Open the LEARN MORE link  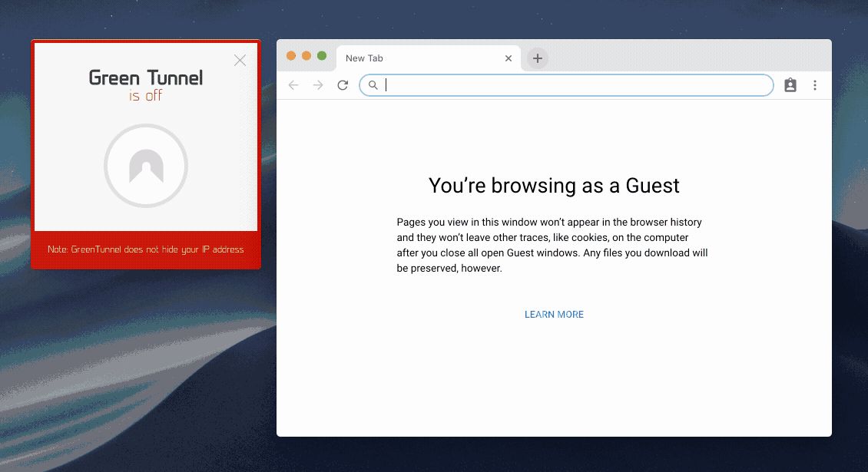(554, 314)
